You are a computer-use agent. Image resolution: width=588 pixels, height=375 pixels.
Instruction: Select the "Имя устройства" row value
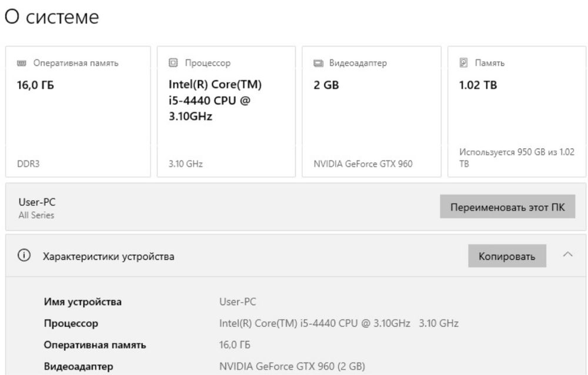coord(238,302)
